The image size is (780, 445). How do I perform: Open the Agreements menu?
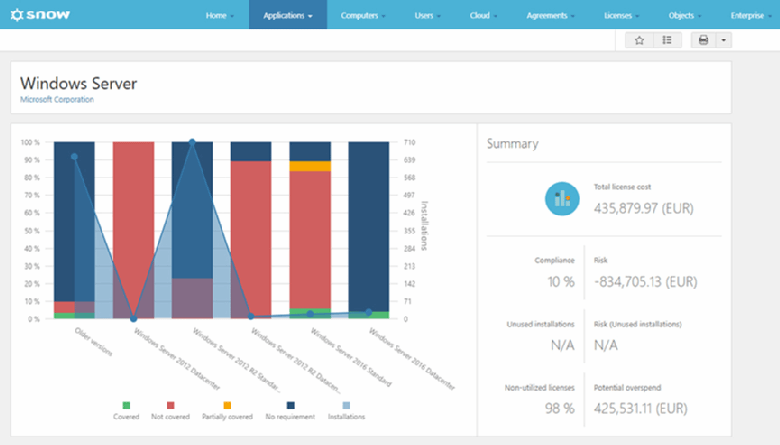coord(550,15)
